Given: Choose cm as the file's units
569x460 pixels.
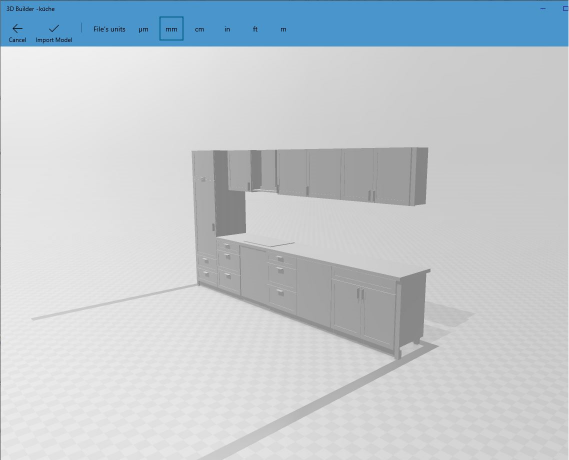Looking at the screenshot, I should [x=199, y=29].
